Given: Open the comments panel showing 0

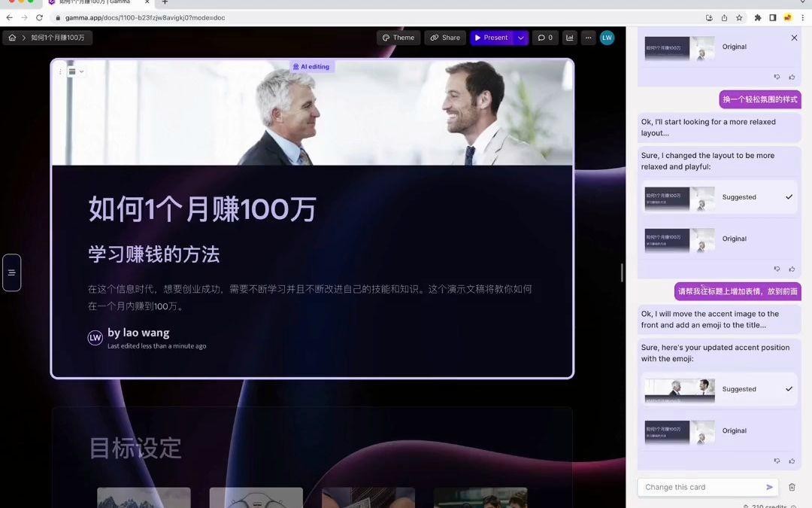Looking at the screenshot, I should pyautogui.click(x=544, y=37).
